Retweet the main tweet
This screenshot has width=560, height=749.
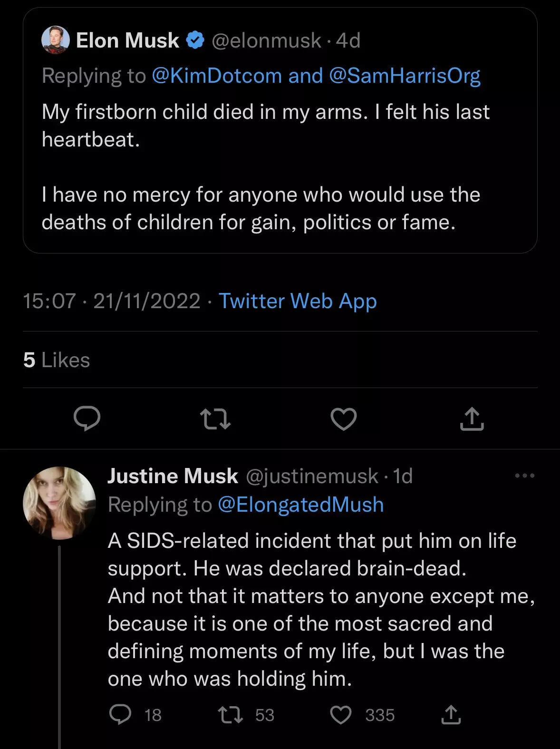215,419
